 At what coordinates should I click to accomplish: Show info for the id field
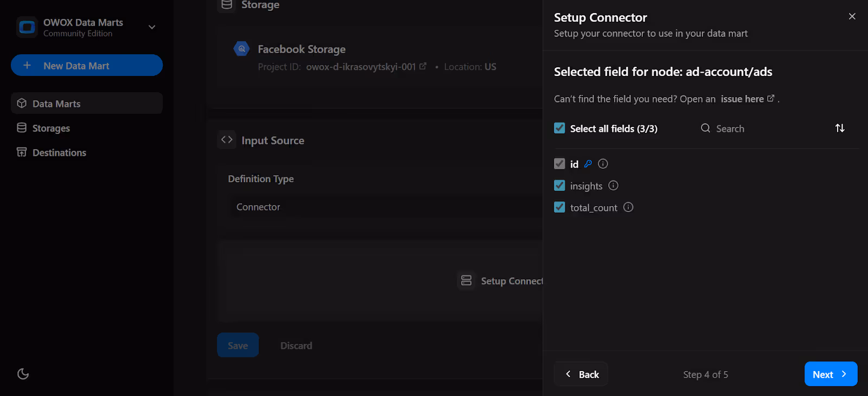click(x=603, y=163)
